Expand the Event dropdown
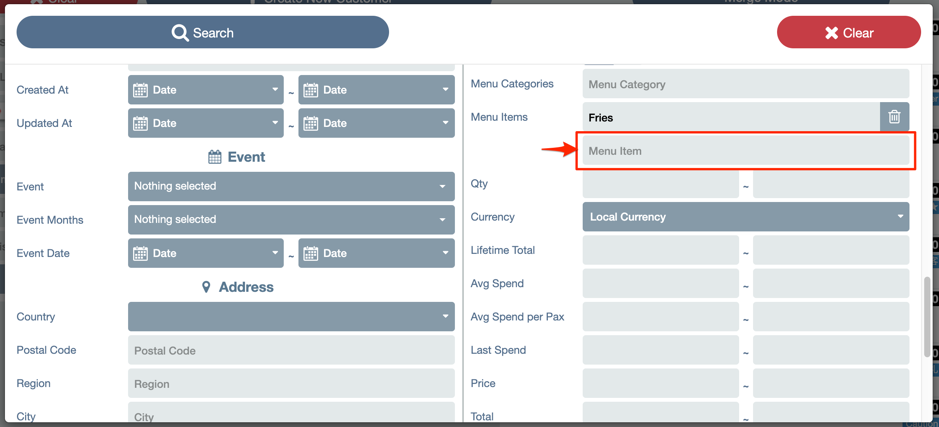Viewport: 939px width, 427px height. click(291, 186)
